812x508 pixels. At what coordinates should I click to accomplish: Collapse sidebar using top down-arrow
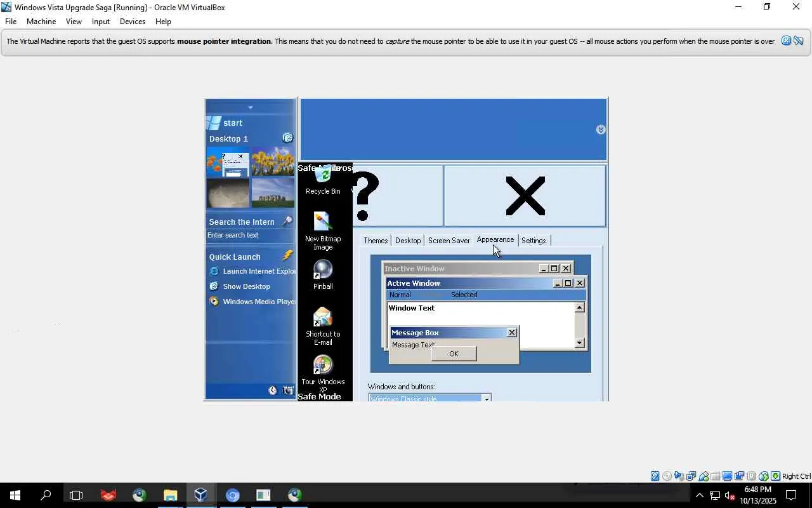click(x=251, y=107)
